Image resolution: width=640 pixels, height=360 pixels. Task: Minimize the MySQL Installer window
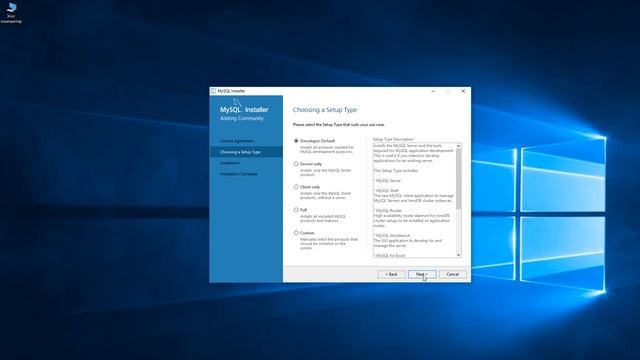point(433,91)
